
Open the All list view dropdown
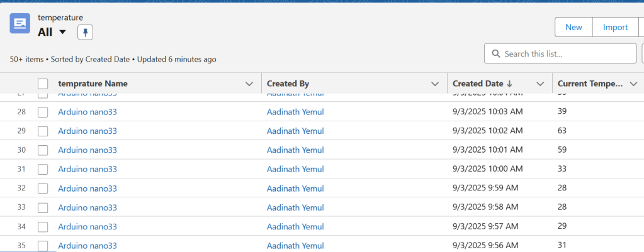pos(62,33)
